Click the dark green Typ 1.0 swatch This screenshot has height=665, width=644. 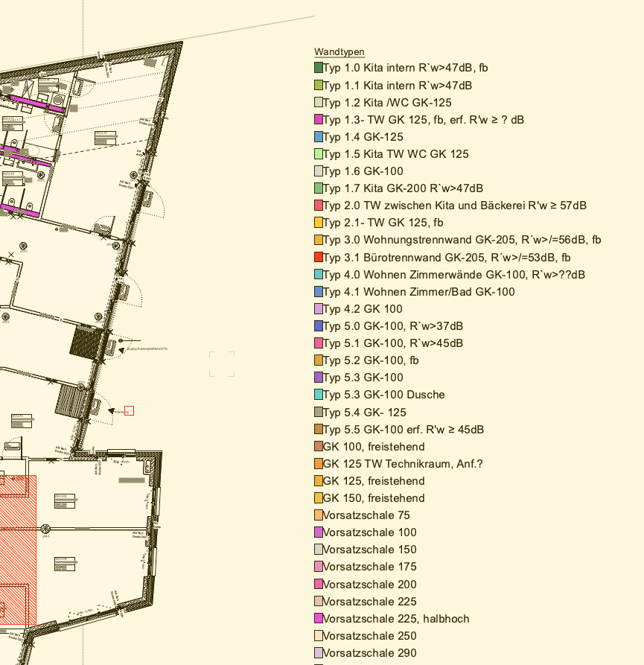(x=319, y=68)
